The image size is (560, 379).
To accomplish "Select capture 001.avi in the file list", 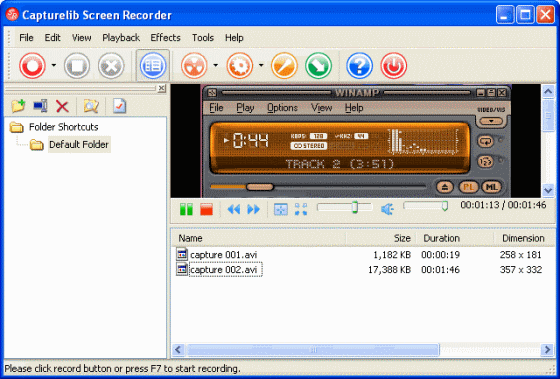I will (x=224, y=255).
